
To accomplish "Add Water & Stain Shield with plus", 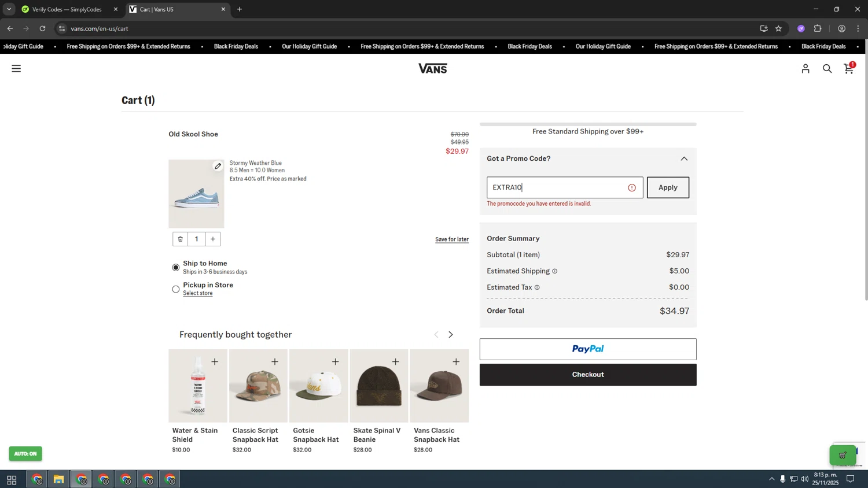I will coord(215,361).
